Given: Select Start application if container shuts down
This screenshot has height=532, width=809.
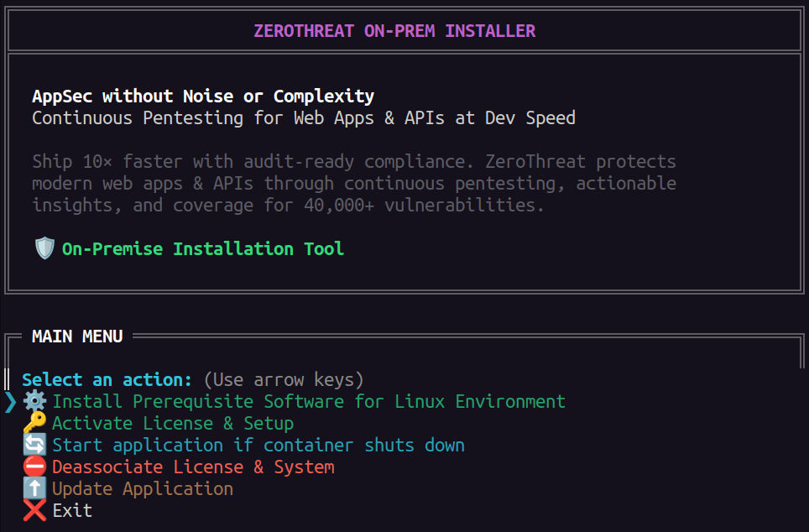Looking at the screenshot, I should [258, 445].
